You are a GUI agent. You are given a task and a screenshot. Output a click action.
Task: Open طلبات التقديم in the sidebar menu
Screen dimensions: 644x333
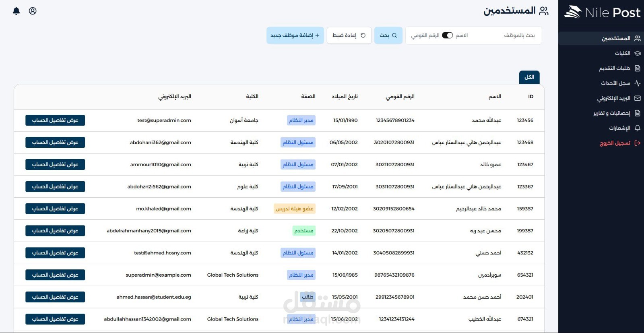click(601, 68)
